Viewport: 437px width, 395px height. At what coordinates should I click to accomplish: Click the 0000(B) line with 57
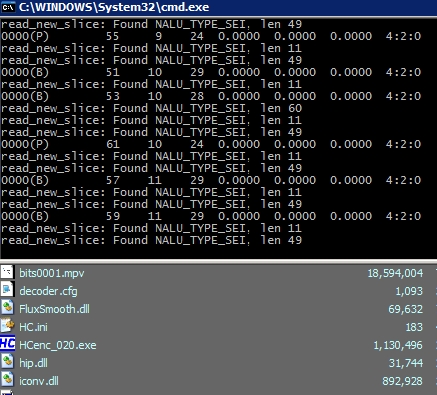(x=211, y=180)
